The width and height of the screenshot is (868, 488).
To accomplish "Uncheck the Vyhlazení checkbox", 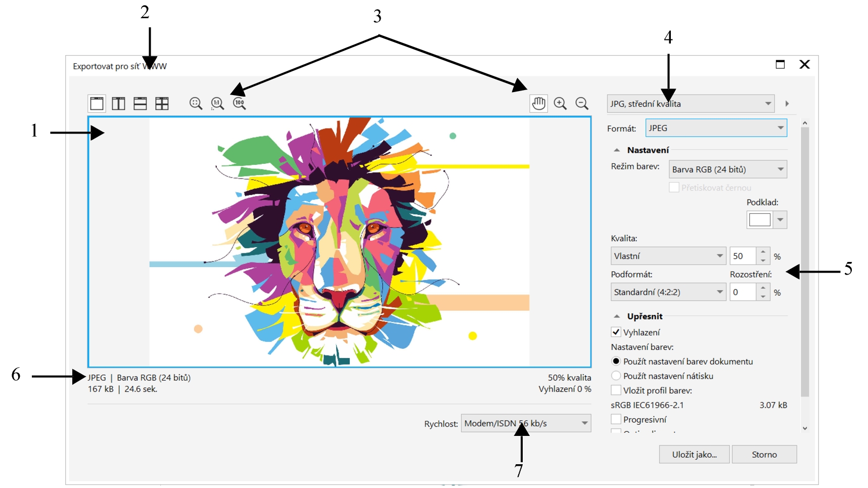I will 616,332.
